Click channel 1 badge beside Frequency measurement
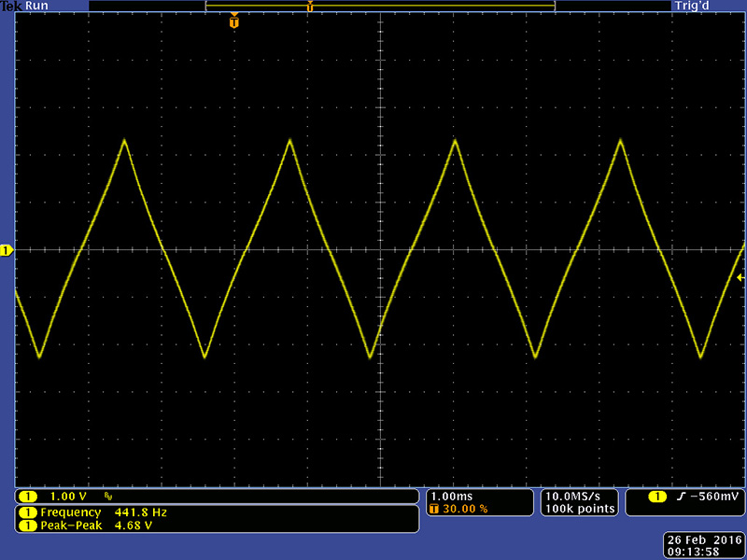 coord(28,512)
